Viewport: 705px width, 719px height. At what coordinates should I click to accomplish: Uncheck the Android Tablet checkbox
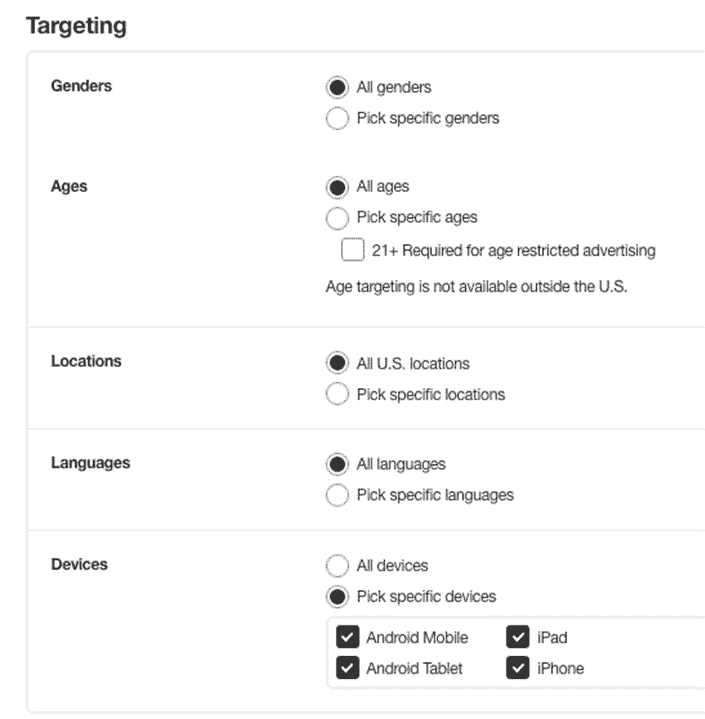(348, 669)
